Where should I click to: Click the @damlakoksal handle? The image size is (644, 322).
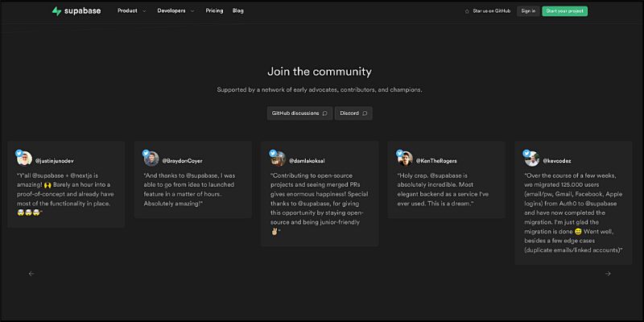(x=308, y=161)
